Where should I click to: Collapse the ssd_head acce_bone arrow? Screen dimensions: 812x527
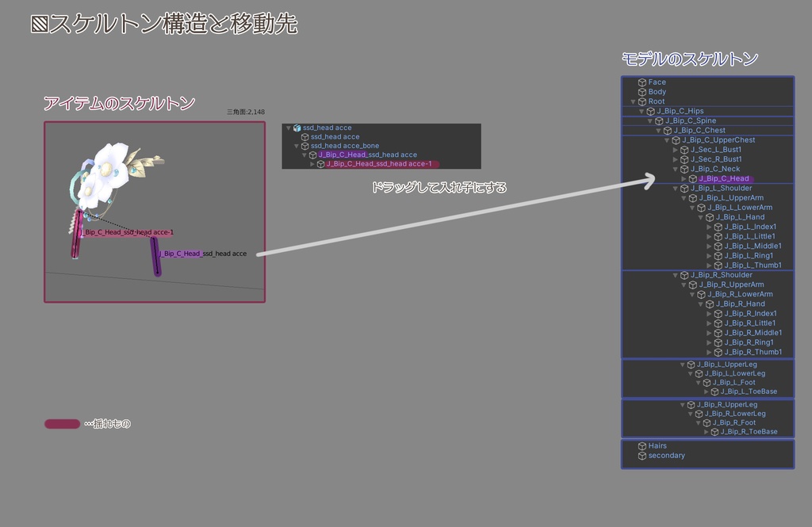(x=297, y=146)
